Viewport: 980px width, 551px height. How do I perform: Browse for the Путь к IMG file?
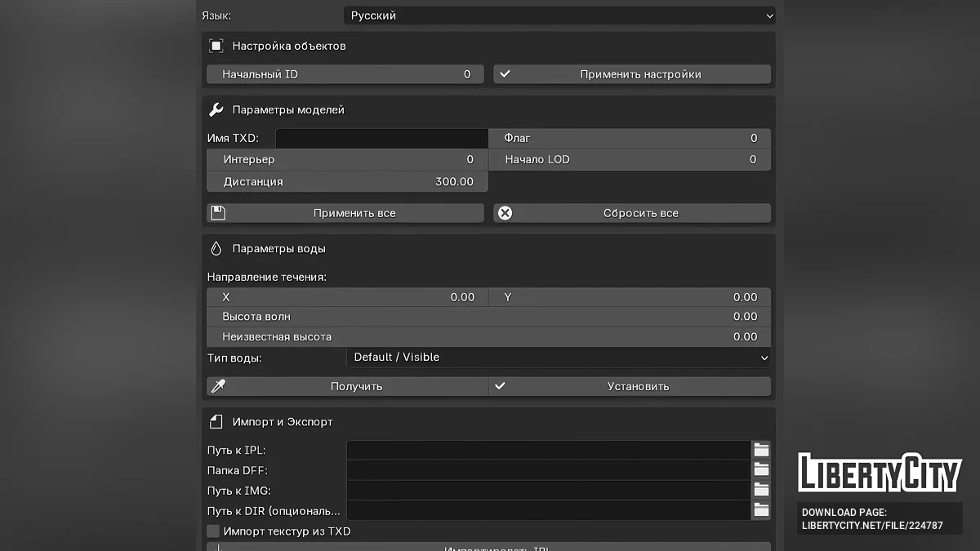[x=761, y=491]
